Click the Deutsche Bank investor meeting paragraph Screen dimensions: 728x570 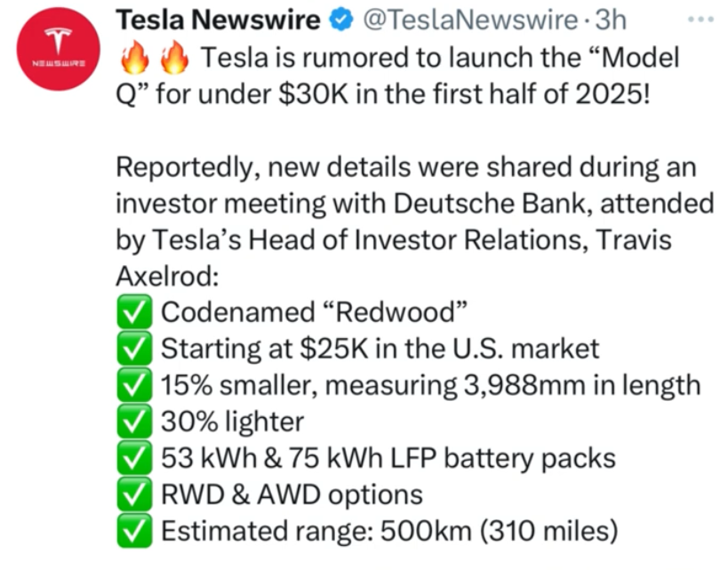click(414, 221)
